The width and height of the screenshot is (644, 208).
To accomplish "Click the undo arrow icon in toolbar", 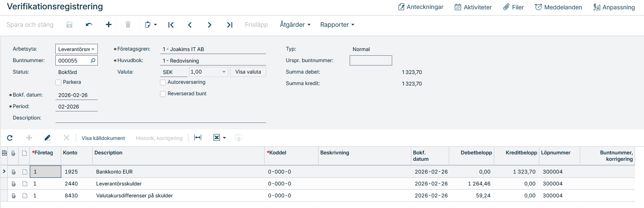I will [89, 25].
